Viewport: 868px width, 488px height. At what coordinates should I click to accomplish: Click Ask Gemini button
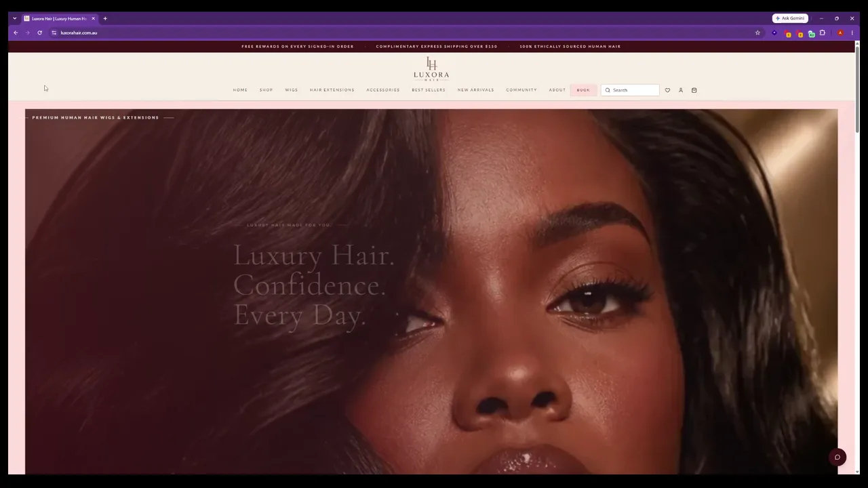pyautogui.click(x=790, y=18)
